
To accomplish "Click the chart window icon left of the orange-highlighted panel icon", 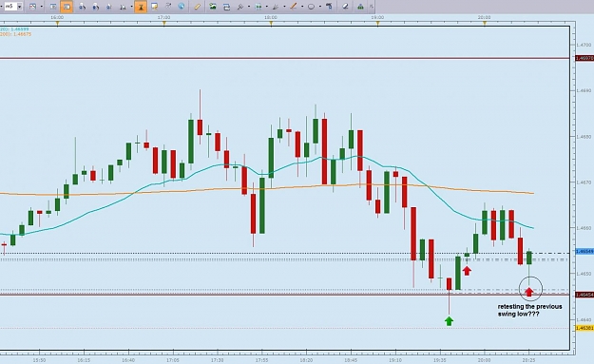I will coord(53,7).
